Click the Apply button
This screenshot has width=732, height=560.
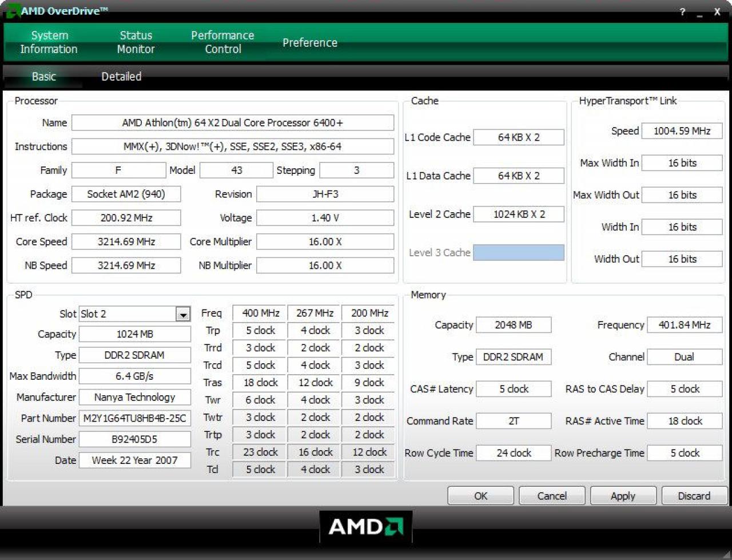pos(623,496)
